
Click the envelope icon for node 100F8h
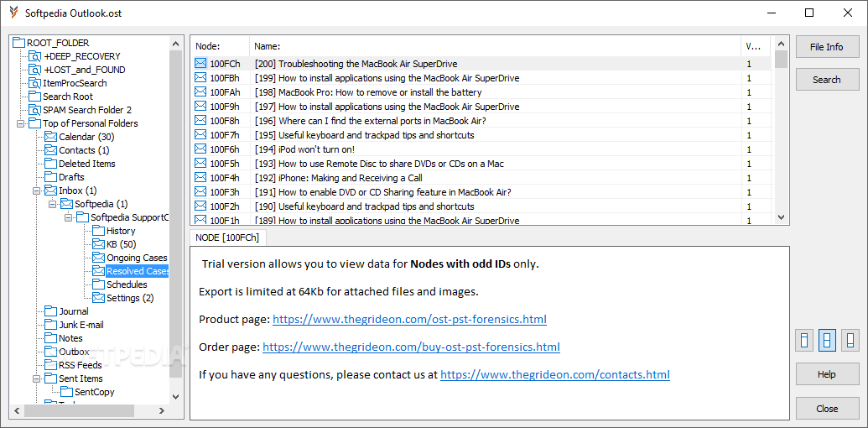[x=200, y=121]
